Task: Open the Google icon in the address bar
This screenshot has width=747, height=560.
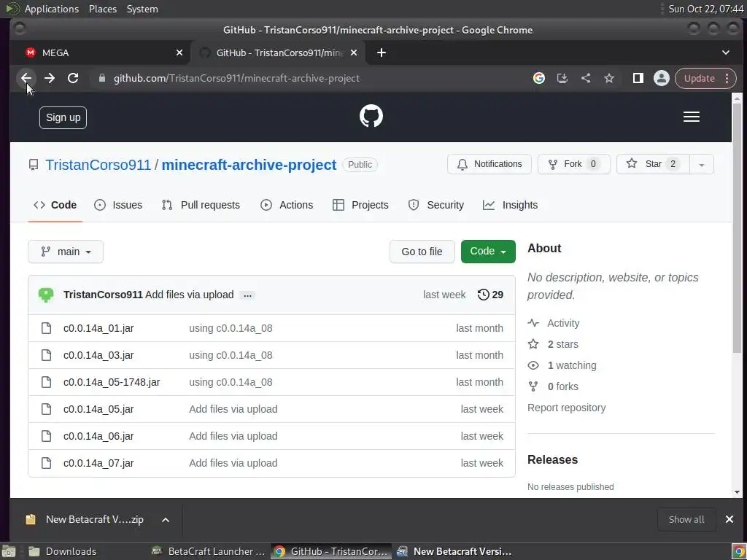Action: 539,78
